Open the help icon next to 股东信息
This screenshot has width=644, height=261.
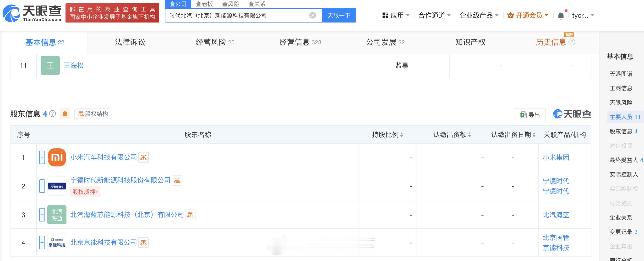(53, 114)
